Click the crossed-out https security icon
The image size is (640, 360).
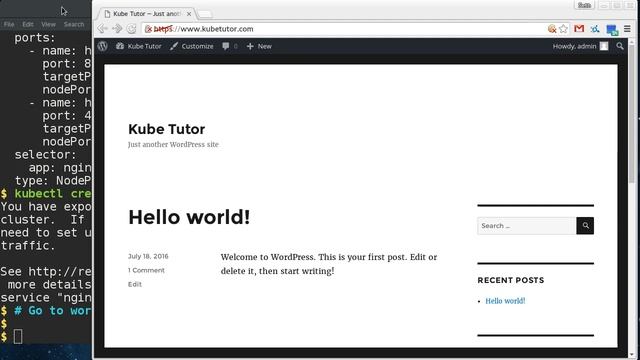coord(149,29)
